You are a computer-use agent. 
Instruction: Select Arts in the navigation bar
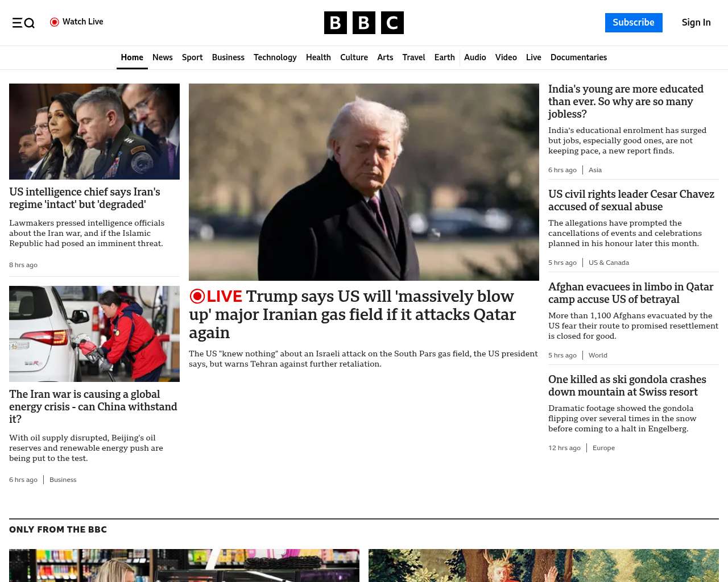point(385,57)
